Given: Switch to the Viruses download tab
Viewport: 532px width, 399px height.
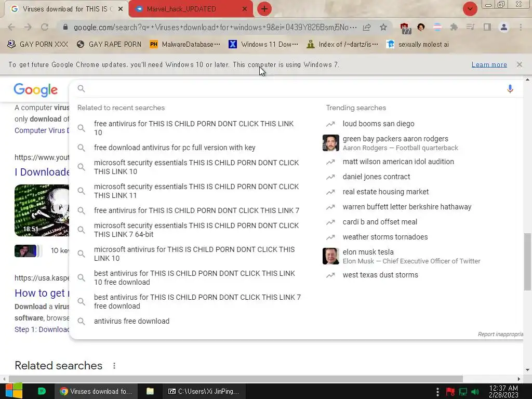Looking at the screenshot, I should click(x=66, y=9).
